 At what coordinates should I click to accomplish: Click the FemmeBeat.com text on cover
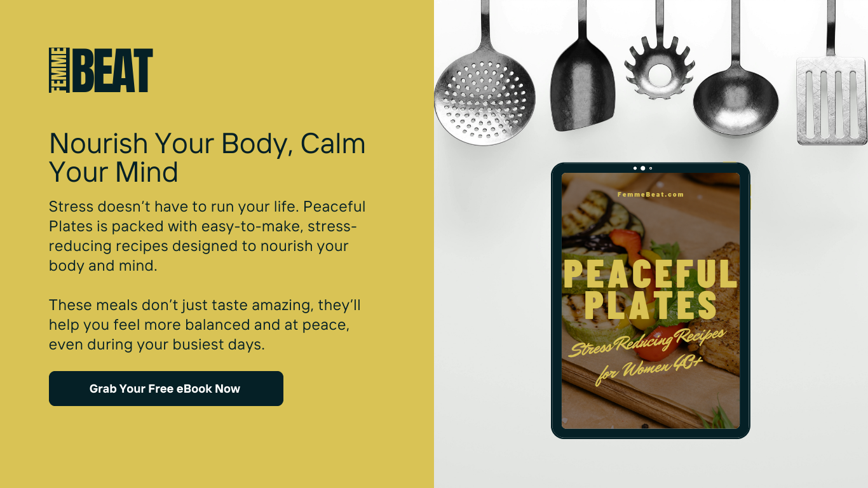click(x=651, y=194)
